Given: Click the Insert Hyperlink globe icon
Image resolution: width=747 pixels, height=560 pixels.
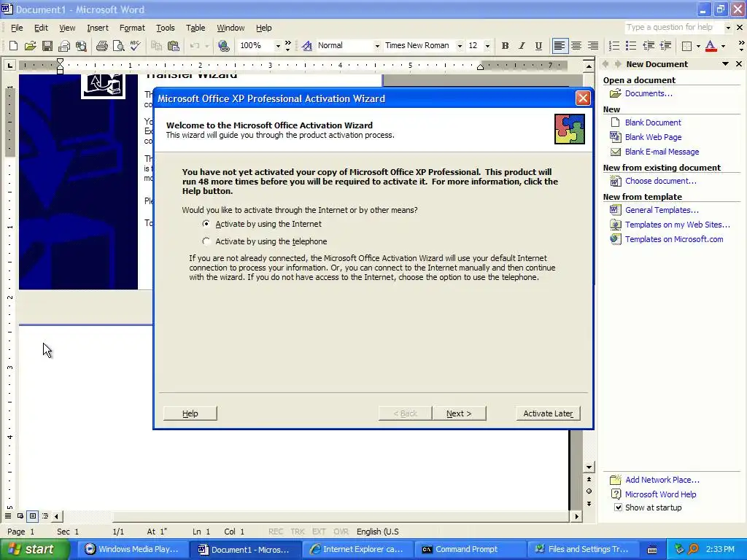Looking at the screenshot, I should point(223,46).
